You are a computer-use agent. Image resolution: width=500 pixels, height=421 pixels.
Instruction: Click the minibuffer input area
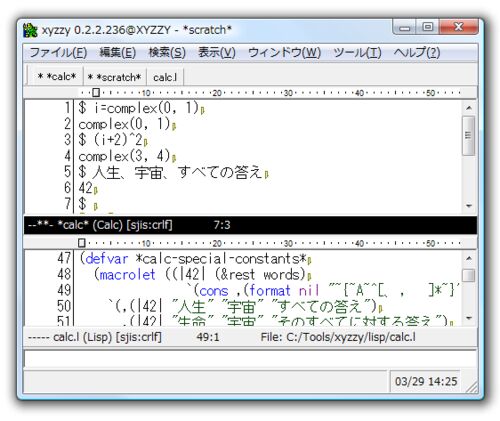(250, 359)
